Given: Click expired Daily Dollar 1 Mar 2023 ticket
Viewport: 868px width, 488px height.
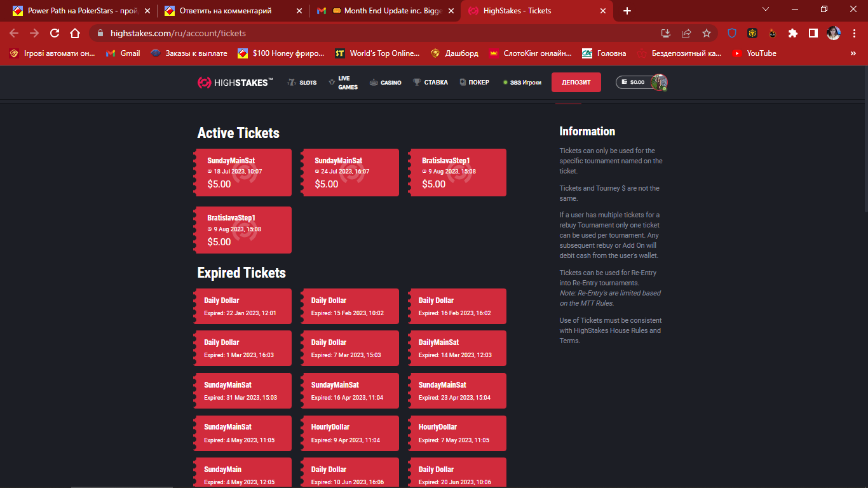Looking at the screenshot, I should [x=242, y=348].
